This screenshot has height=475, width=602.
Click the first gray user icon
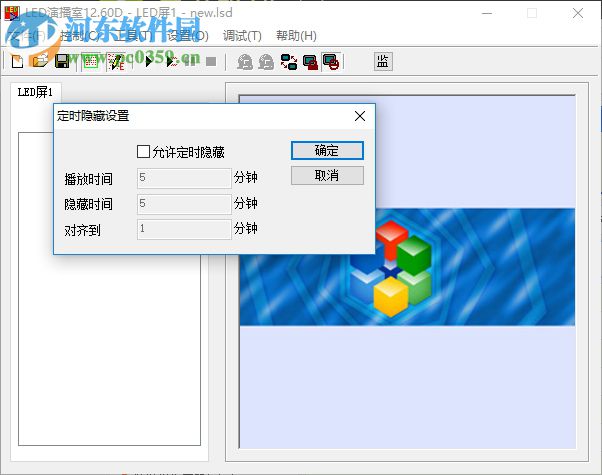pos(245,62)
